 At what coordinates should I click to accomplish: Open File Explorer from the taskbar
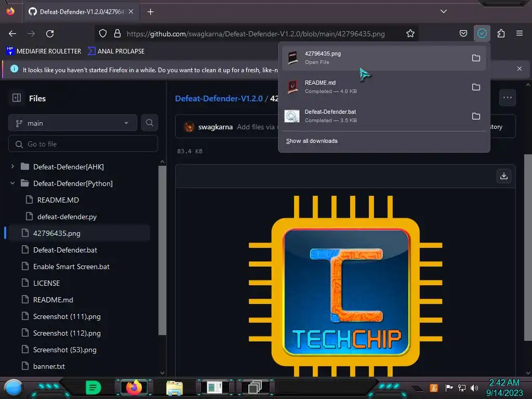pyautogui.click(x=175, y=388)
